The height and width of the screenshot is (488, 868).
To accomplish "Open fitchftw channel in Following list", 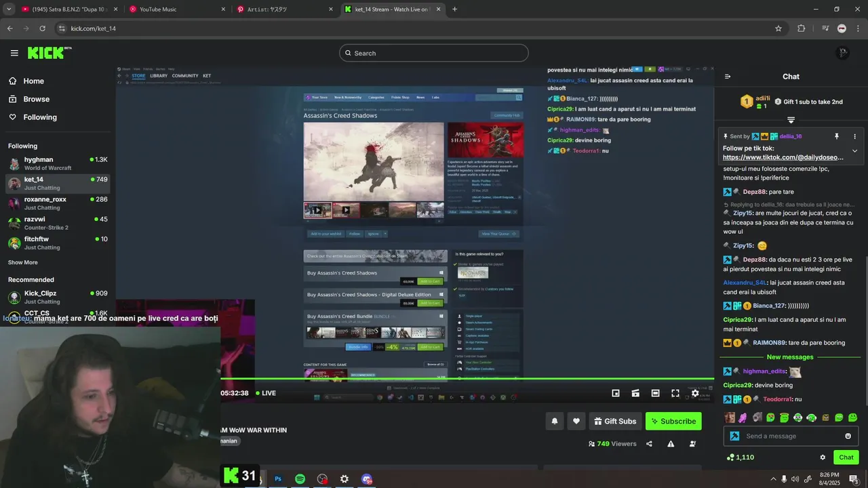I will point(58,243).
